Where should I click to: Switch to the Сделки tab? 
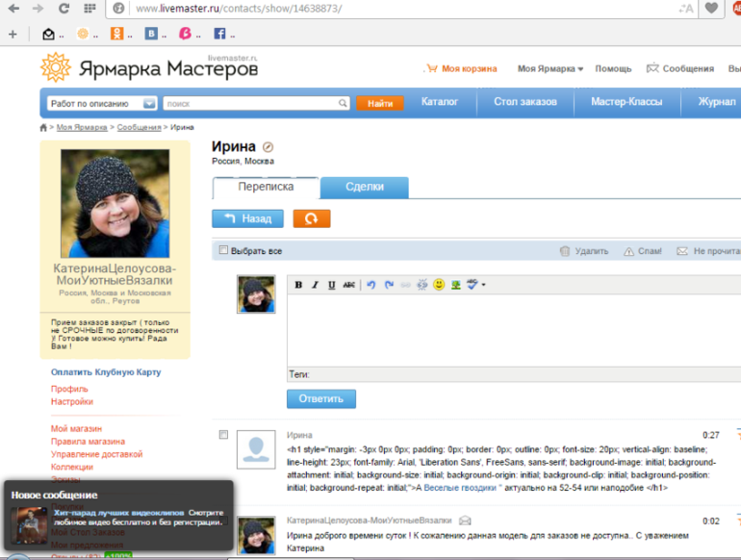point(365,187)
